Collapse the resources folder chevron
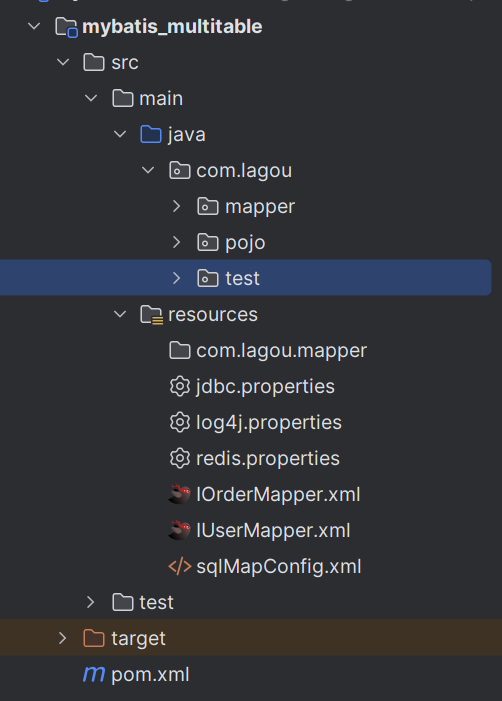 120,314
